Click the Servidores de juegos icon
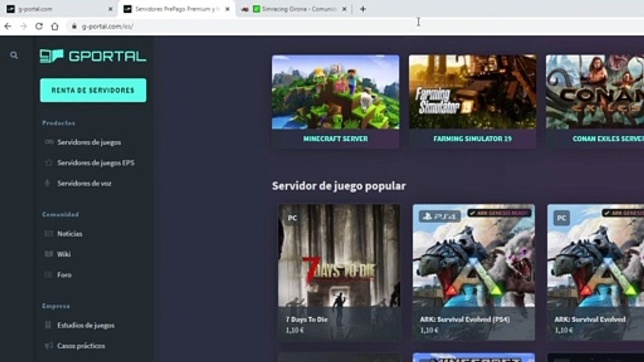The width and height of the screenshot is (644, 362). 49,142
